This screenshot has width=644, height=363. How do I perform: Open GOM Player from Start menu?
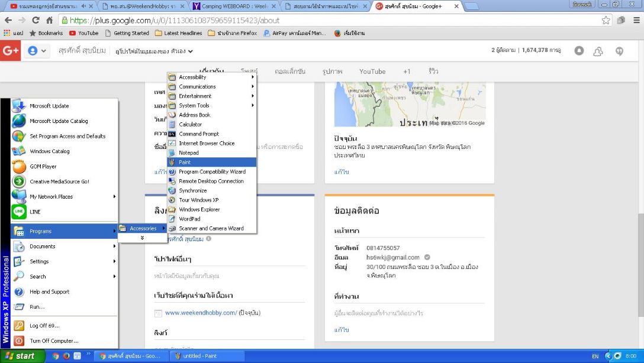(x=43, y=166)
